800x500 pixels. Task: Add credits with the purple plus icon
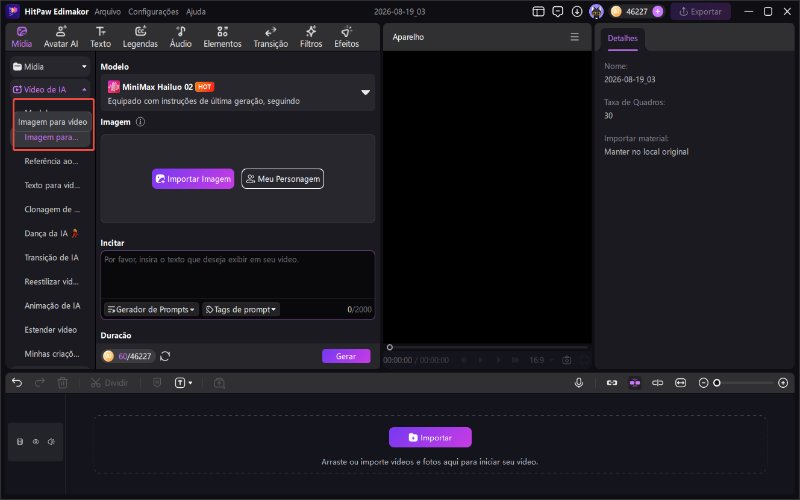coord(658,11)
